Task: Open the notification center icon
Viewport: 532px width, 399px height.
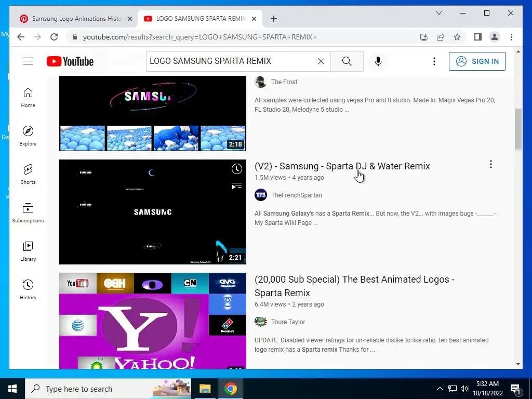Action: pyautogui.click(x=515, y=389)
